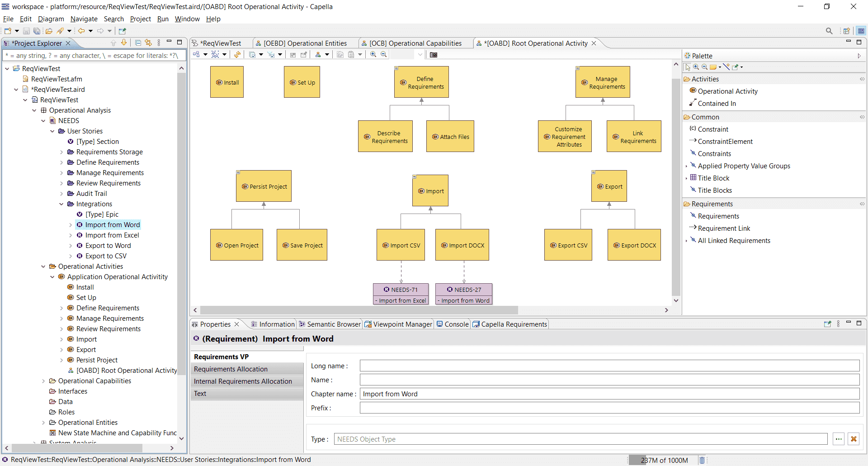This screenshot has width=868, height=466.
Task: Click the Open Perspective icon
Action: (847, 31)
